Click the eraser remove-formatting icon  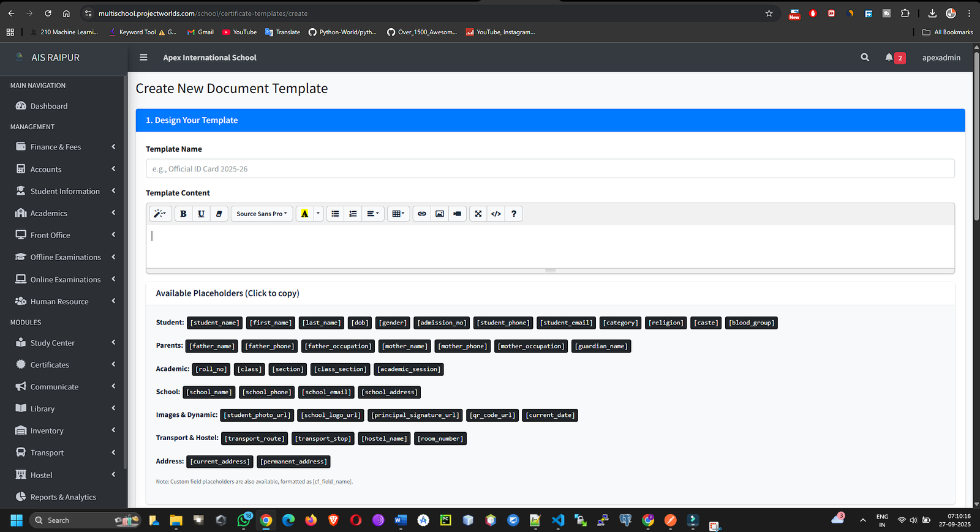tap(219, 214)
